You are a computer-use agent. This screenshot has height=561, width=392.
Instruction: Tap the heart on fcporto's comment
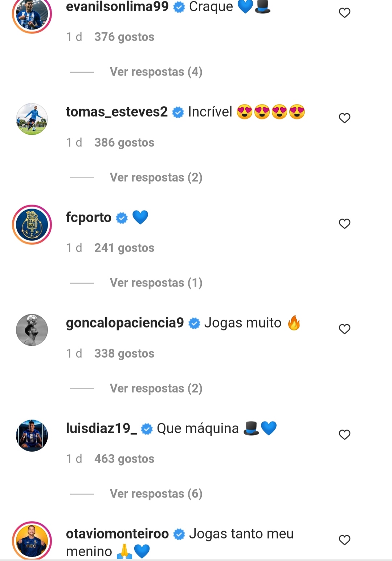click(x=344, y=224)
